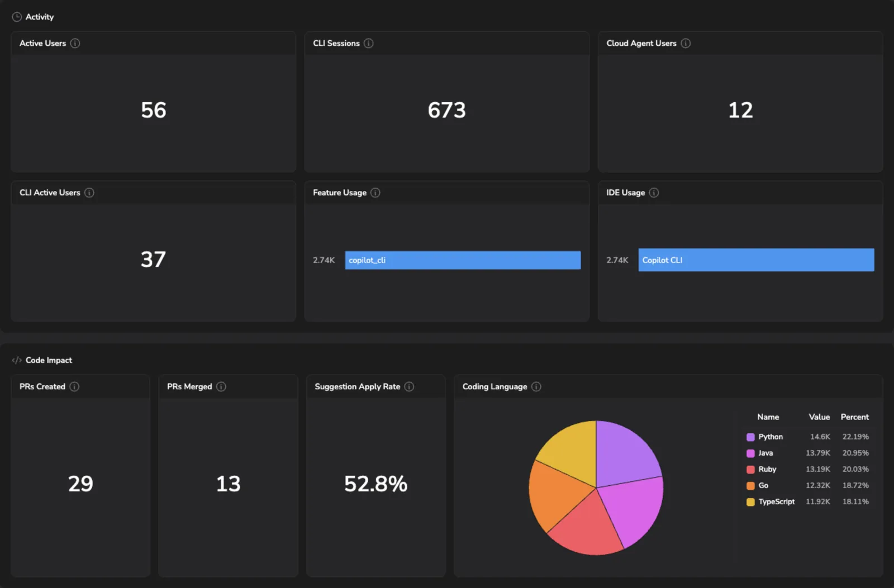Click the Cloud Agent Users panel title
The image size is (894, 588).
click(641, 43)
